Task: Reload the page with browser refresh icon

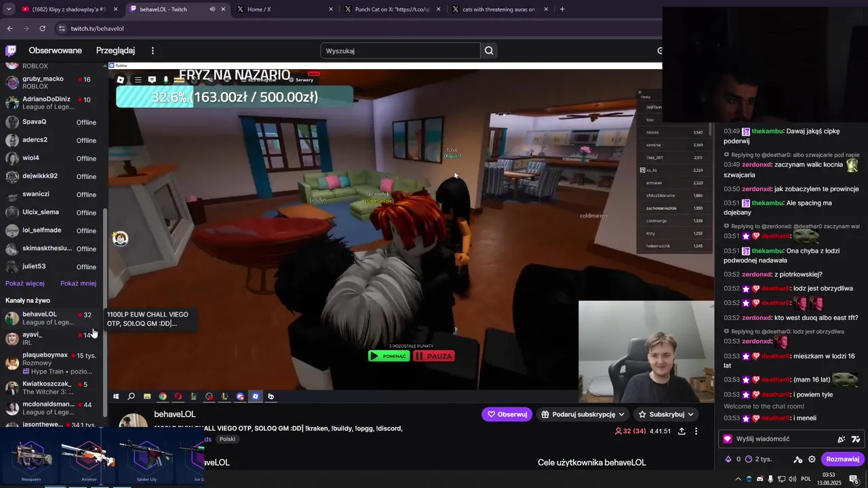Action: tap(43, 28)
